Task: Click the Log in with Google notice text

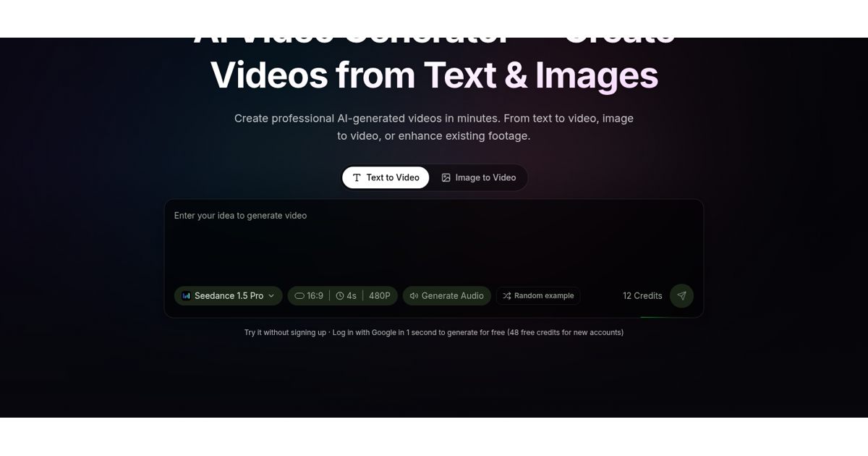Action: (434, 332)
